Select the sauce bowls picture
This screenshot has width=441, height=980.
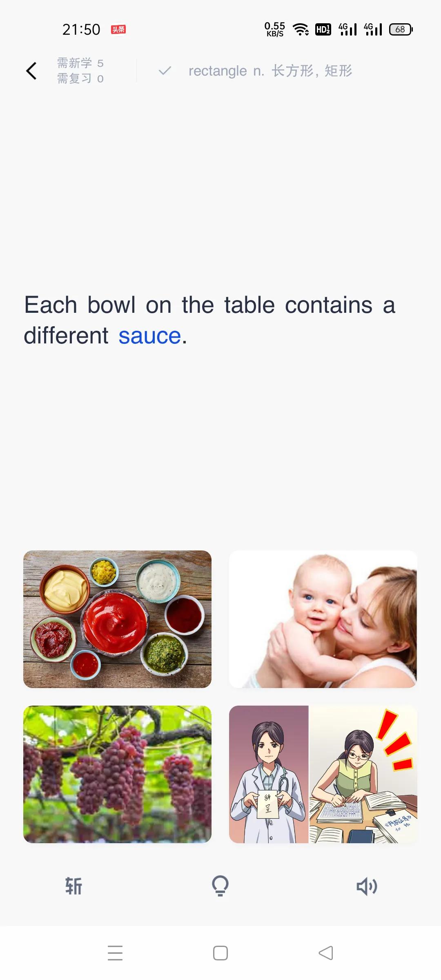(118, 619)
